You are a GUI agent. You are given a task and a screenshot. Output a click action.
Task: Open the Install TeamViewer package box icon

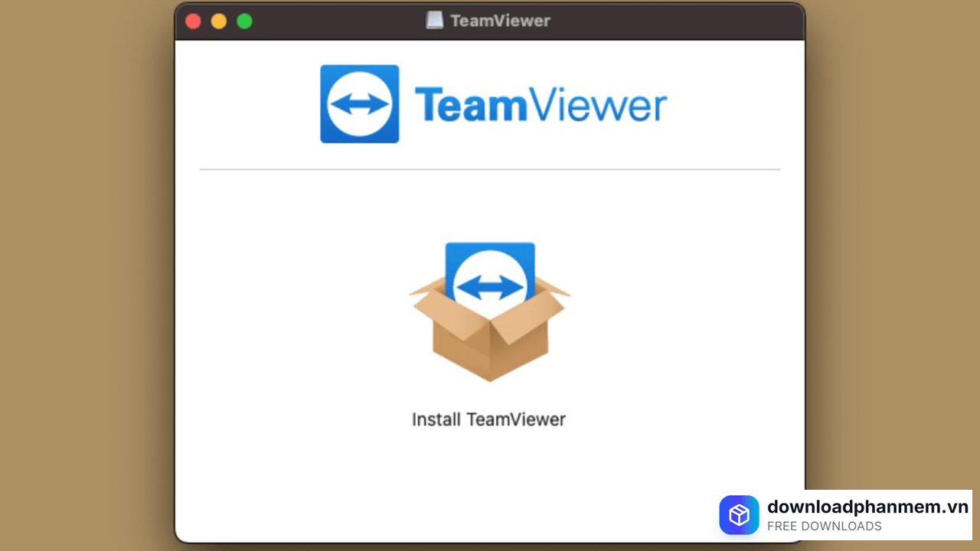[489, 312]
